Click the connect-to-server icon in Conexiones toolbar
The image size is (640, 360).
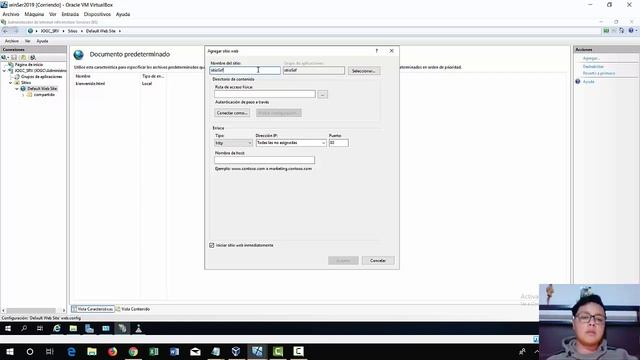pyautogui.click(x=4, y=58)
